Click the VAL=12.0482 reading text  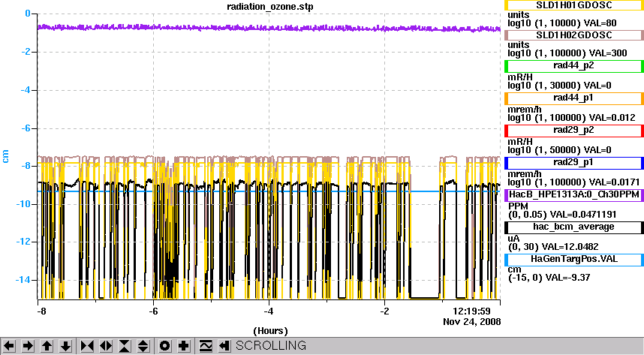(570, 247)
